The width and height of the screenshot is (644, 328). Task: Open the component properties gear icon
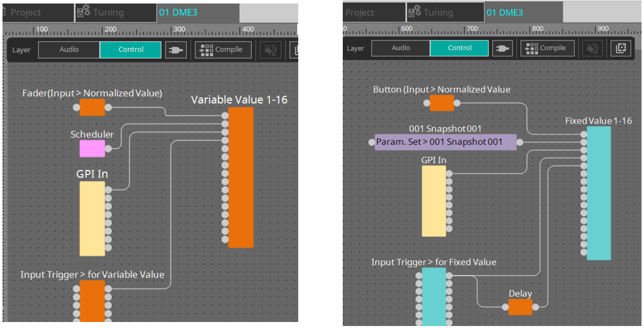click(620, 48)
